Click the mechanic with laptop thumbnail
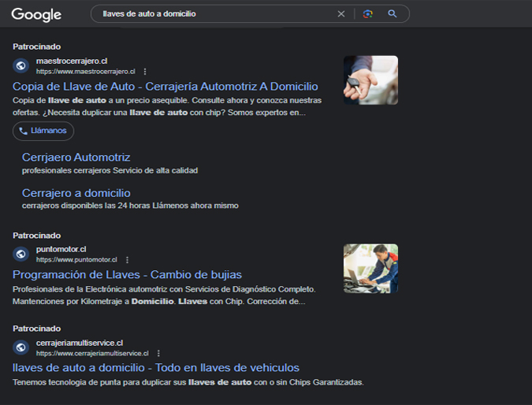This screenshot has width=532, height=405. click(x=370, y=269)
